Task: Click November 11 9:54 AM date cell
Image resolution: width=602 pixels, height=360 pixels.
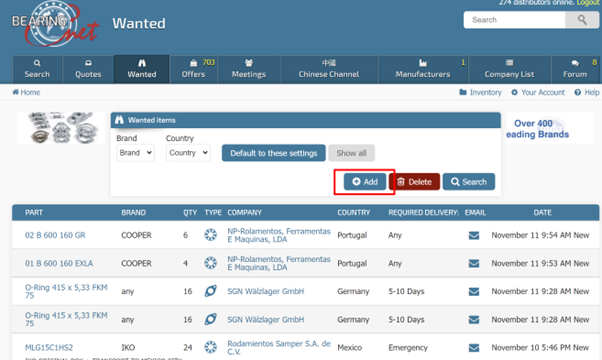Action: click(540, 235)
